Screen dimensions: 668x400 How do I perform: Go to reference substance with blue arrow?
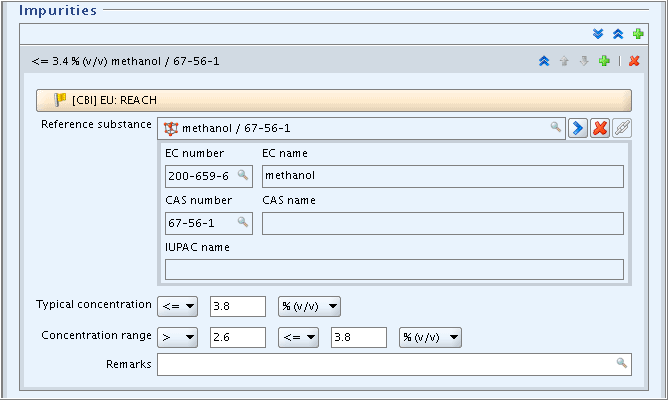[578, 128]
